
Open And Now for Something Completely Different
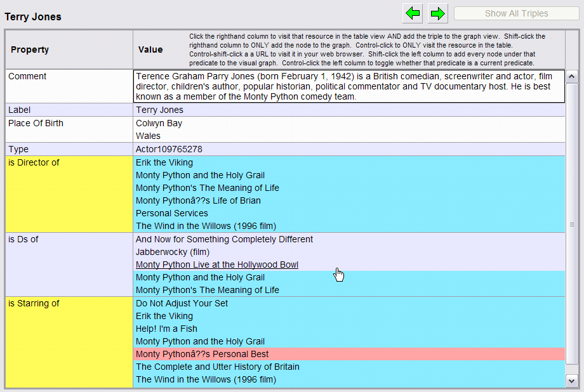point(224,239)
